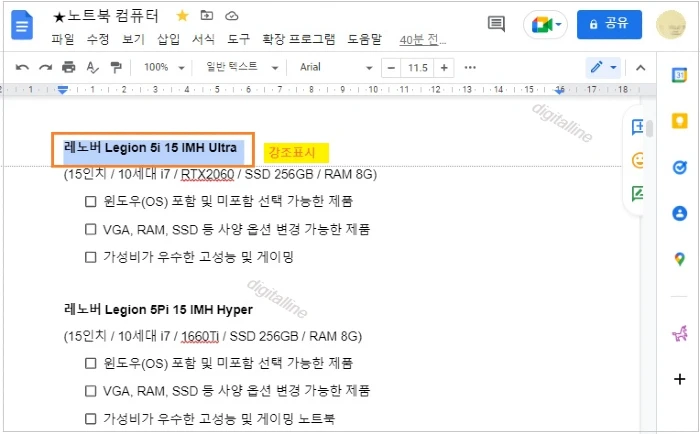The width and height of the screenshot is (700, 434).
Task: Redo the last action
Action: tap(45, 67)
